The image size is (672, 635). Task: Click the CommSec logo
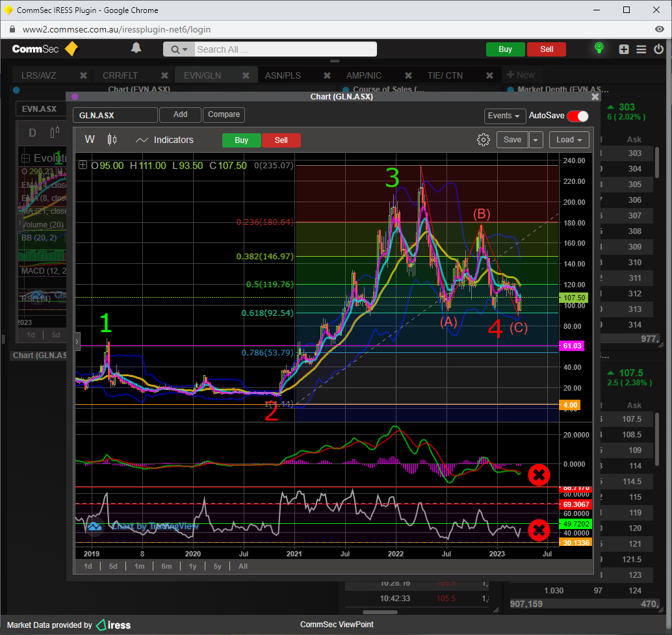pyautogui.click(x=45, y=49)
